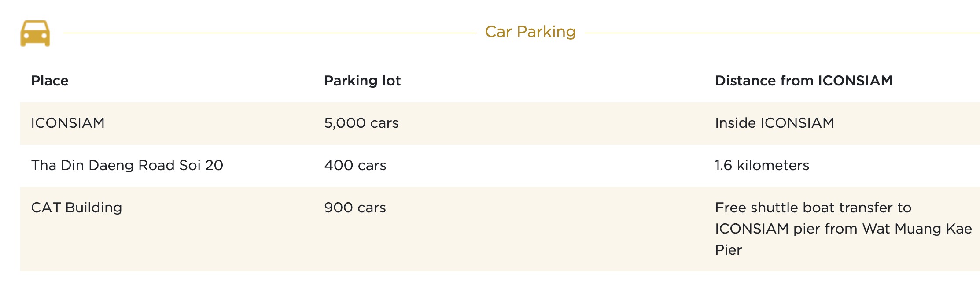Select the 5,000 cars cell

tap(361, 123)
